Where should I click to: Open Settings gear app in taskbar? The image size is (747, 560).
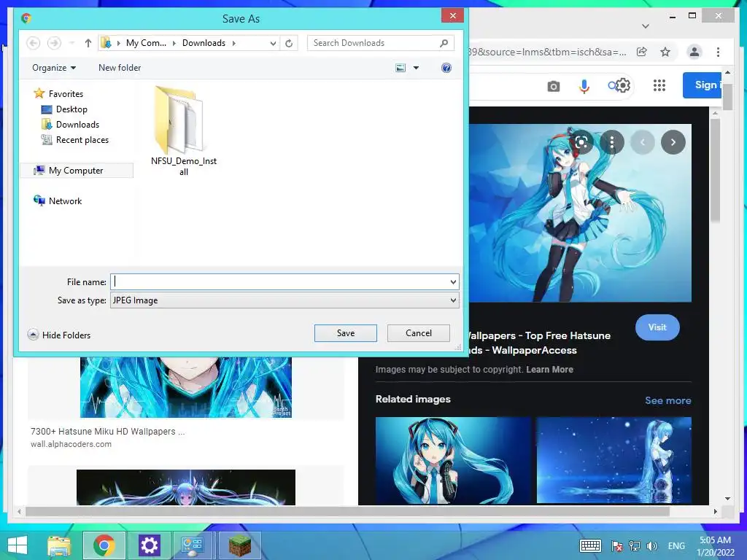(149, 545)
